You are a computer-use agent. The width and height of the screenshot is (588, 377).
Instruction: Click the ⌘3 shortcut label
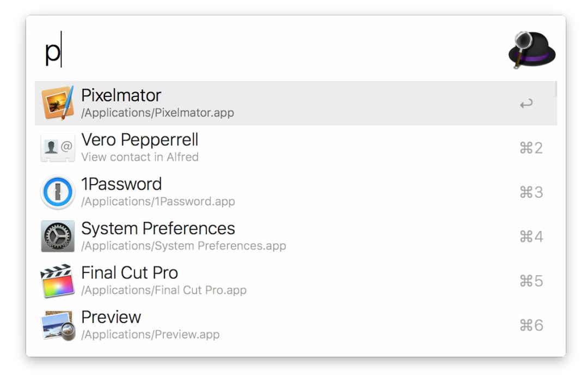click(x=531, y=192)
